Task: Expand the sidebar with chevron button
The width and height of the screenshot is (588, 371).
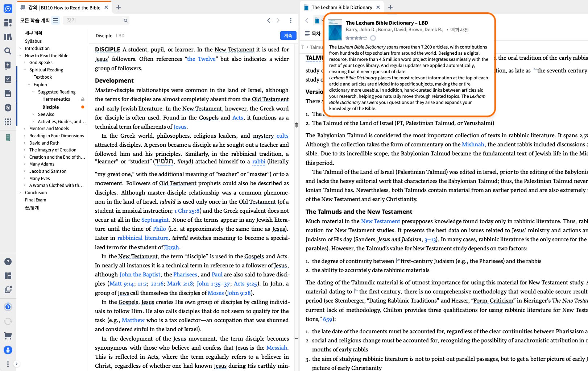Action: tap(16, 364)
